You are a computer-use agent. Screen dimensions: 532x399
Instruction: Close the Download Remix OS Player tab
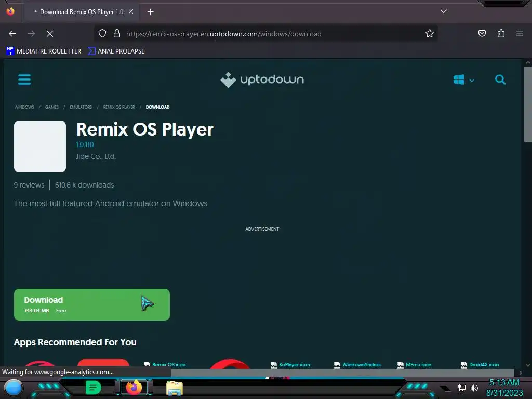pos(131,11)
